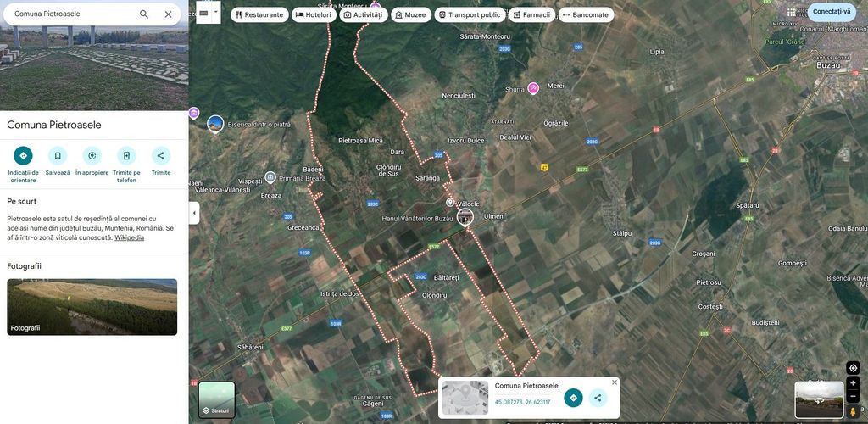Collapse the side panel arrow
The height and width of the screenshot is (424, 868).
tap(194, 213)
